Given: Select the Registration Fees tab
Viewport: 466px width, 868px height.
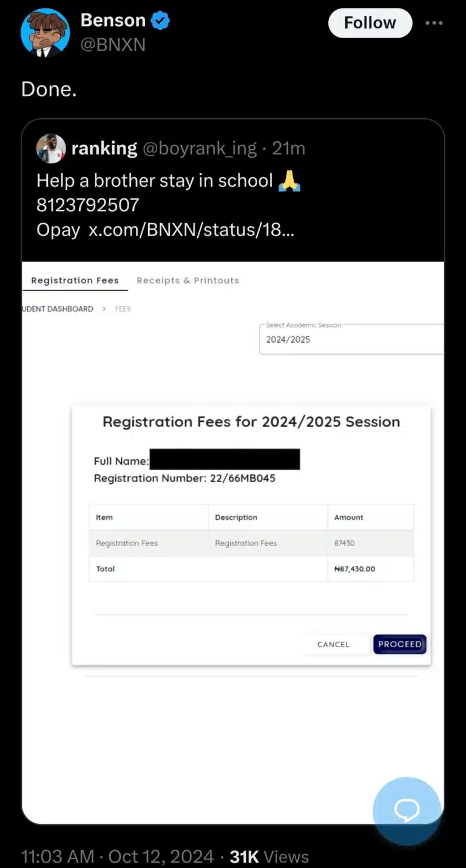Looking at the screenshot, I should coord(75,280).
